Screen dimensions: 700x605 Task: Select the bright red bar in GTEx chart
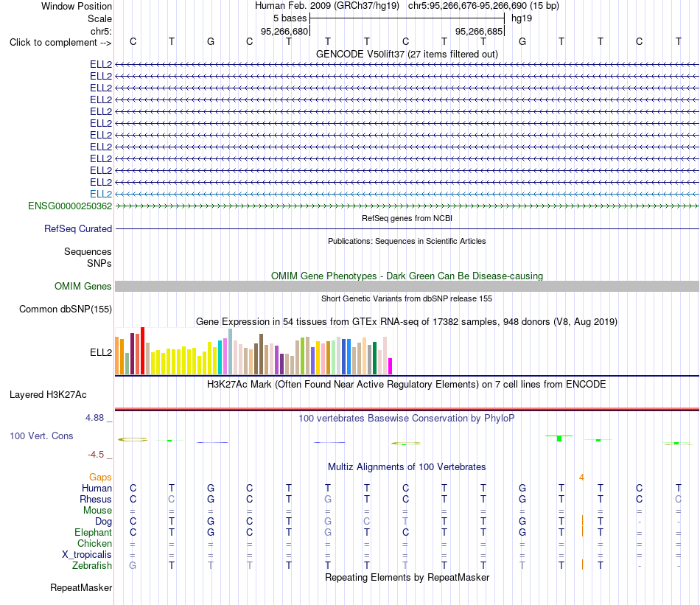pyautogui.click(x=142, y=351)
